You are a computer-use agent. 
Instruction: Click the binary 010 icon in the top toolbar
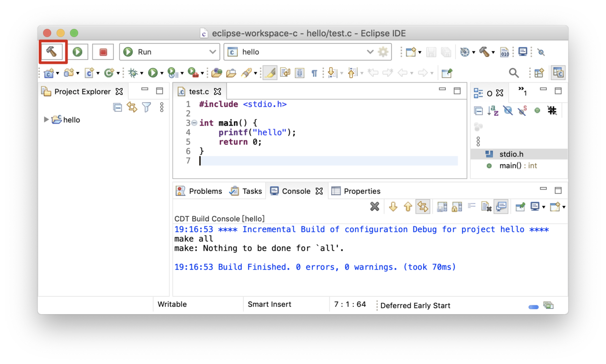tap(504, 52)
